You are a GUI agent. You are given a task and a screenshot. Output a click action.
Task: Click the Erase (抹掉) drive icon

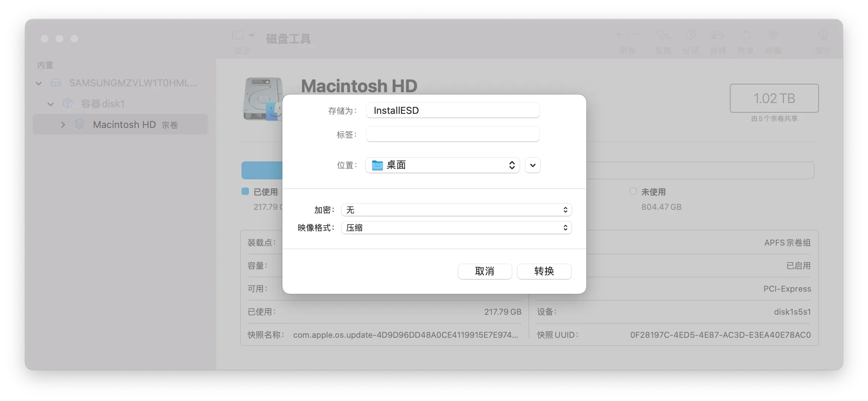718,35
